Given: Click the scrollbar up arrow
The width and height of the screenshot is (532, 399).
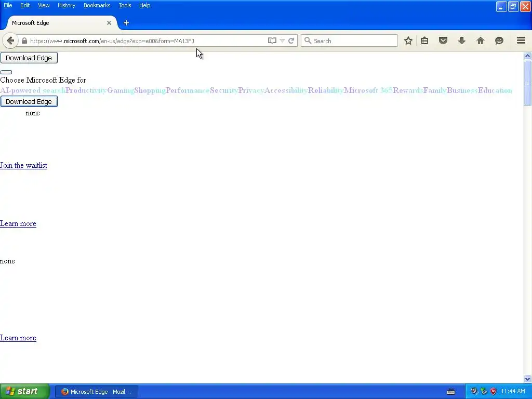Looking at the screenshot, I should tap(527, 56).
